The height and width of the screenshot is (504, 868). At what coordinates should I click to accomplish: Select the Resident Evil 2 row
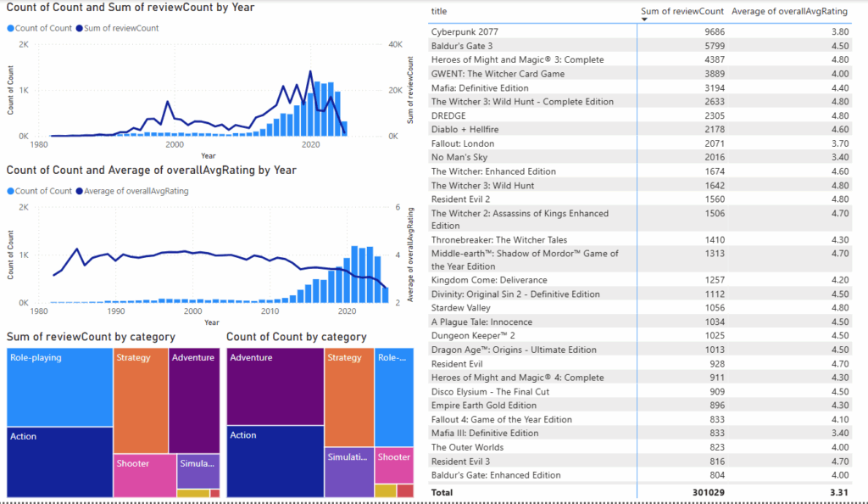pos(639,199)
